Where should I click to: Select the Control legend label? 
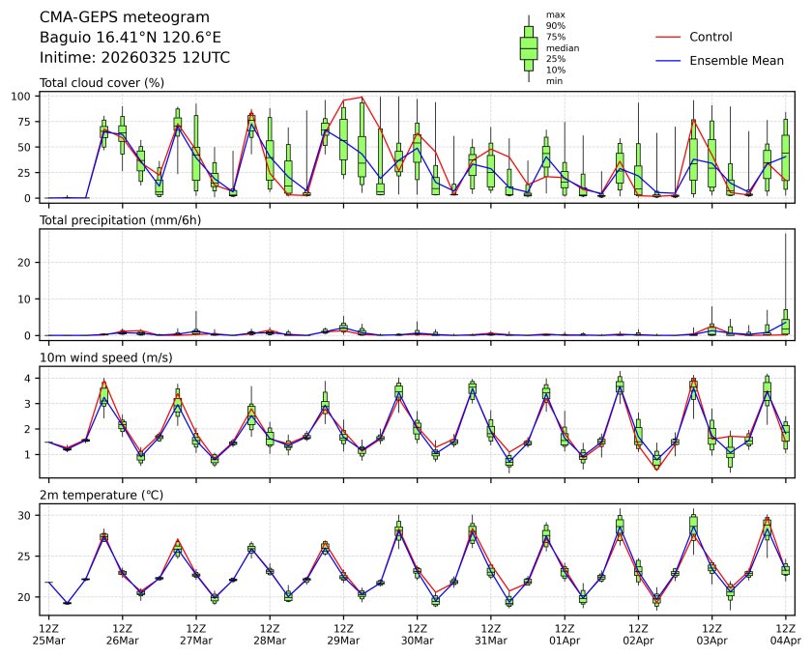click(x=710, y=37)
